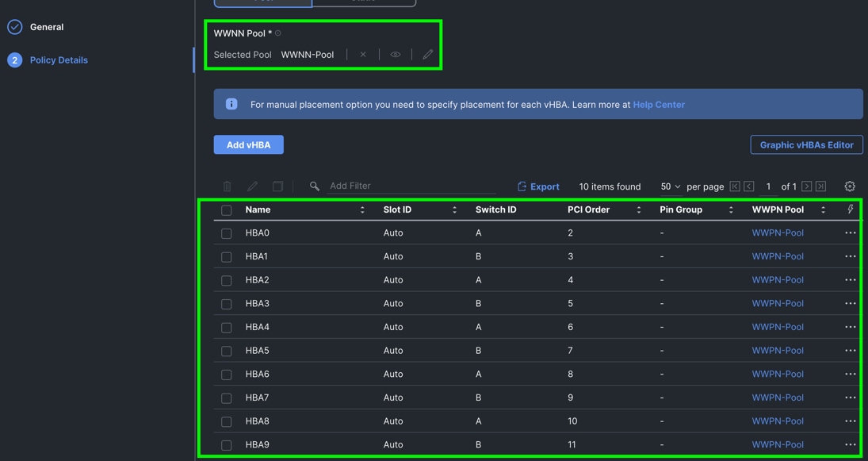868x461 pixels.
Task: Go to the last page of results
Action: click(x=821, y=186)
